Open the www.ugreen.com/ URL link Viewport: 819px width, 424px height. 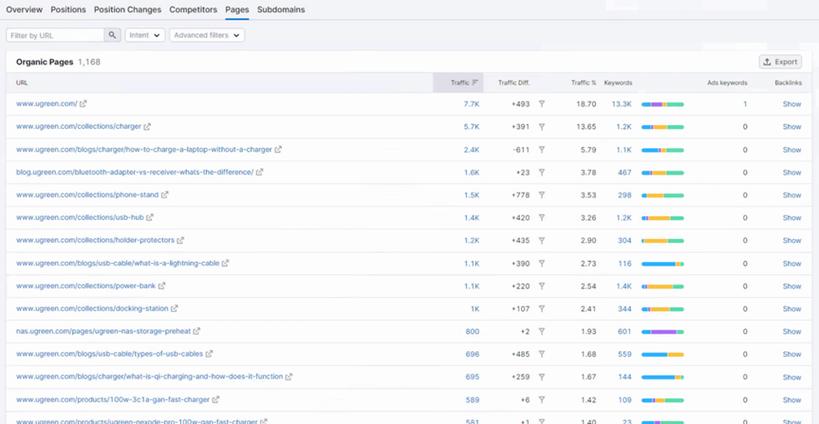click(46, 104)
